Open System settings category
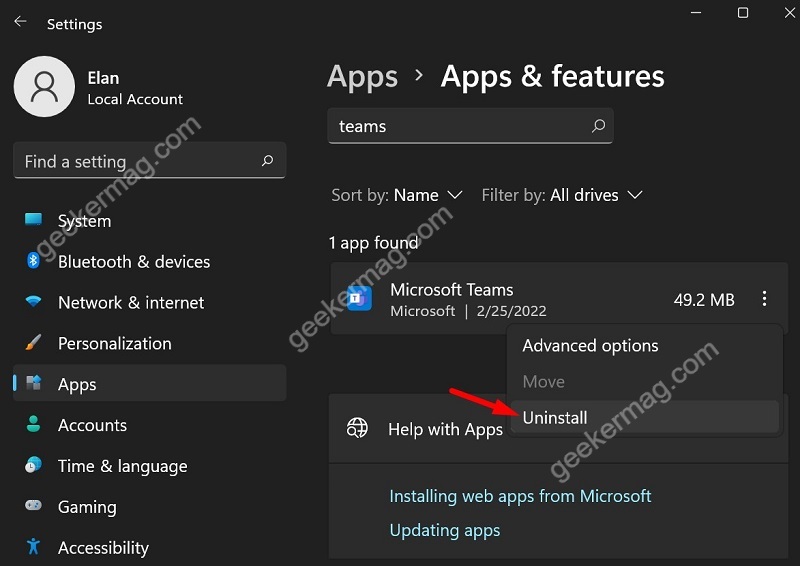 click(x=149, y=221)
